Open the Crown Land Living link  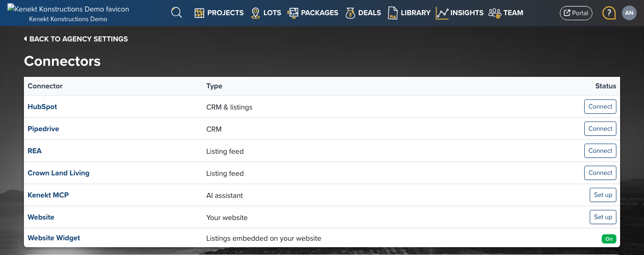[58, 173]
